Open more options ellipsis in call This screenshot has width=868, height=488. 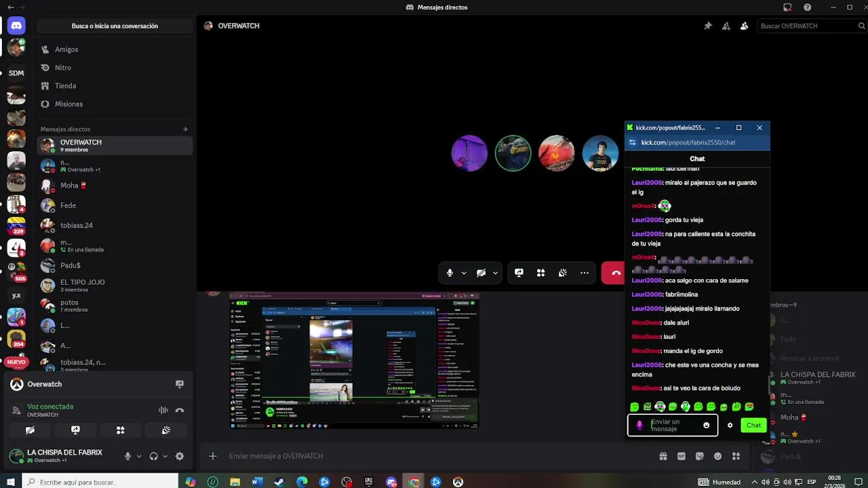tap(585, 272)
